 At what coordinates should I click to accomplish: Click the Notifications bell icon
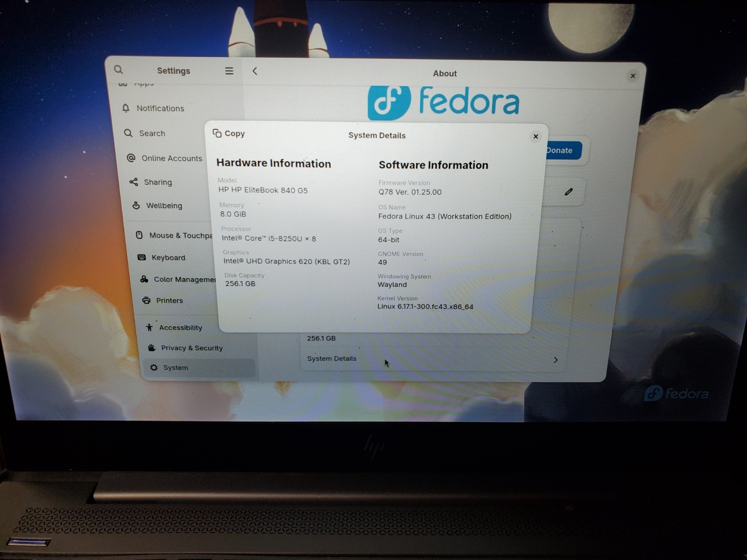point(126,108)
